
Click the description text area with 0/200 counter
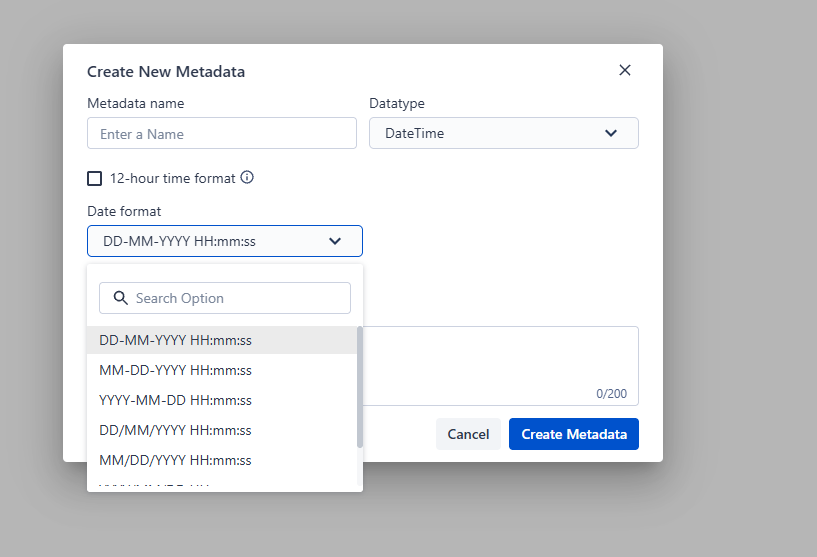(501, 366)
